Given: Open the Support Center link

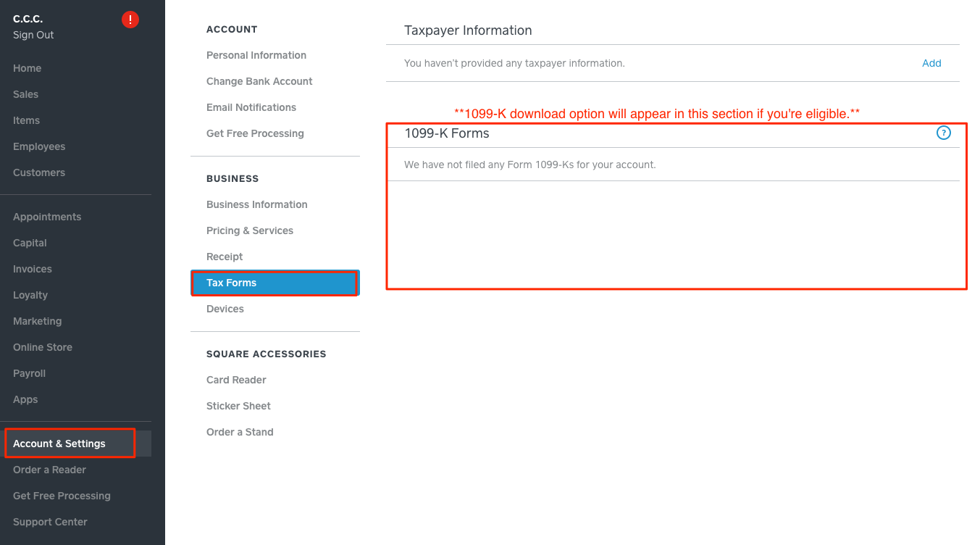Looking at the screenshot, I should (50, 522).
